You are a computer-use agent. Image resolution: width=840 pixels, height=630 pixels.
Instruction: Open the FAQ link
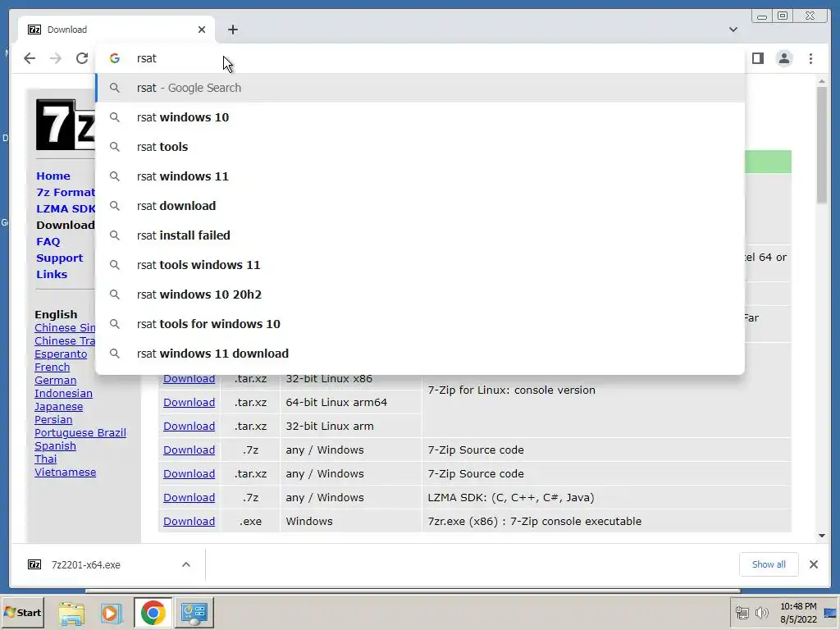pyautogui.click(x=48, y=242)
